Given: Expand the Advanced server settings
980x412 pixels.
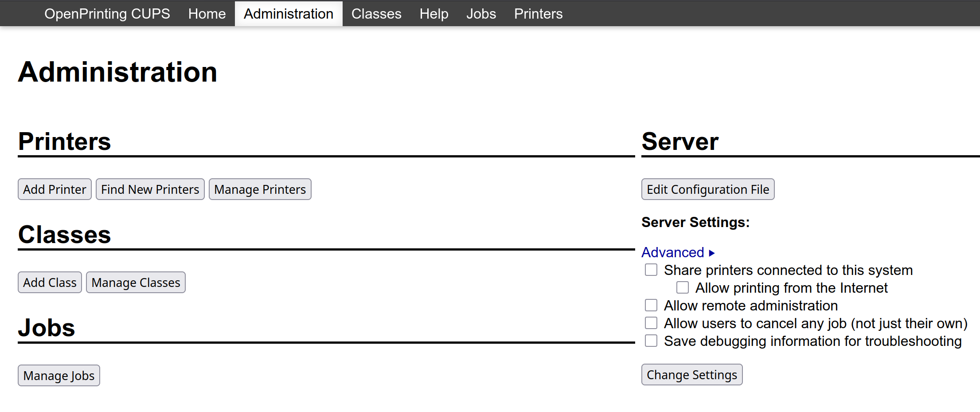Looking at the screenshot, I should pyautogui.click(x=678, y=252).
